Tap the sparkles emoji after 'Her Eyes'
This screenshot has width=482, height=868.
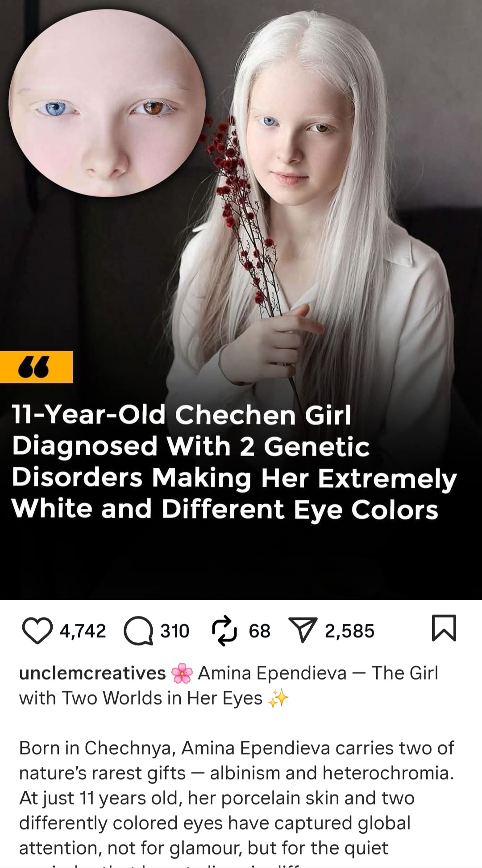278,698
